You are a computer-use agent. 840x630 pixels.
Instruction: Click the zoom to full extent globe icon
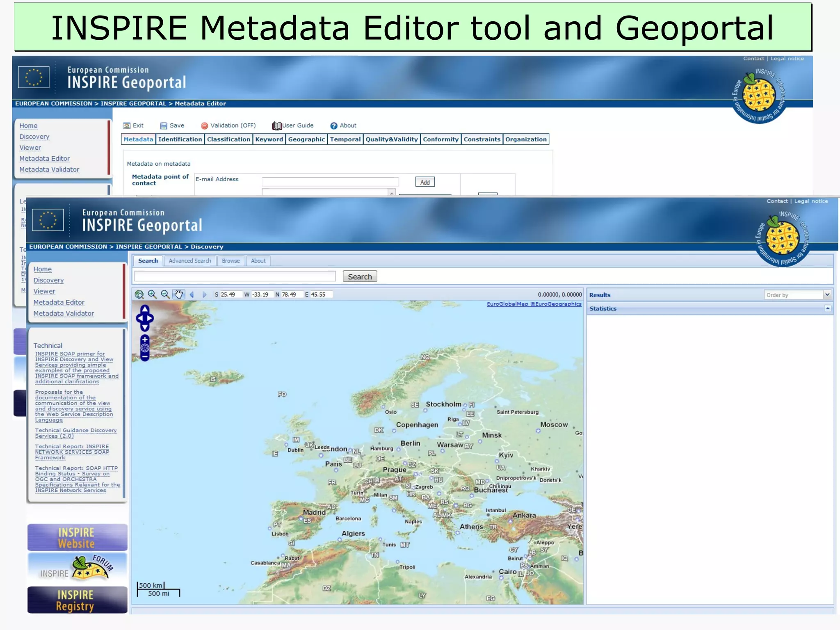coord(139,294)
